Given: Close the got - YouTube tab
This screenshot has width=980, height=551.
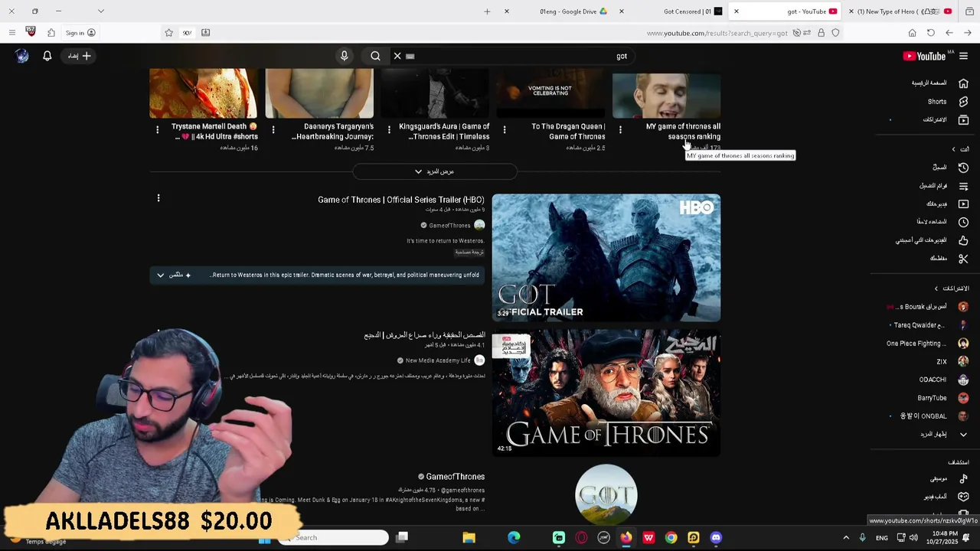Looking at the screenshot, I should pos(737,11).
